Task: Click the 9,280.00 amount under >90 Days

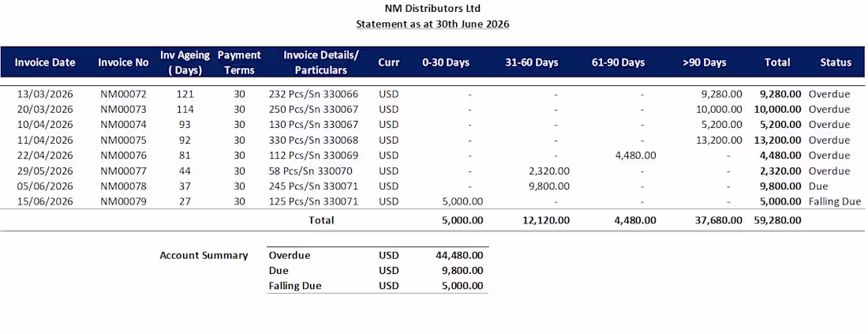Action: point(721,94)
